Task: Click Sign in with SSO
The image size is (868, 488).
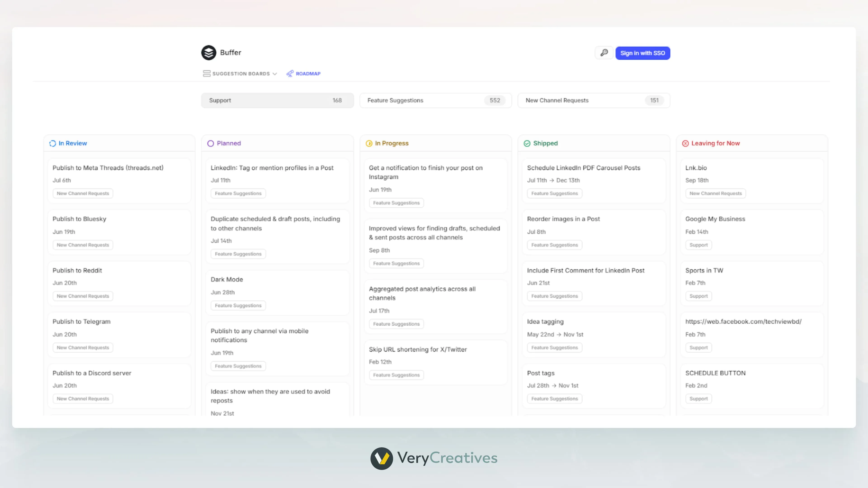Action: pos(642,53)
